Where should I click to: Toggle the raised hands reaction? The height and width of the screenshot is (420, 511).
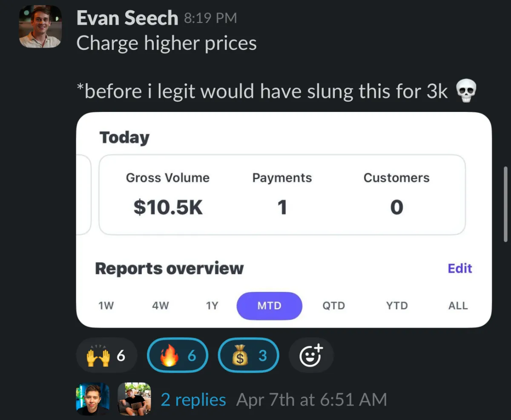tap(106, 355)
